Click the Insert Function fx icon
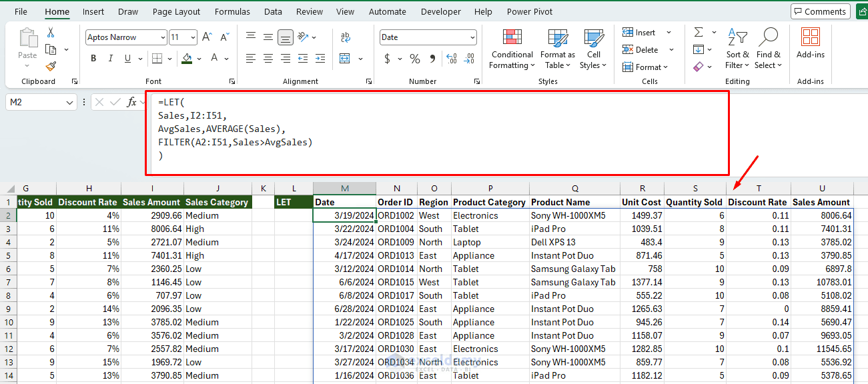This screenshot has width=868, height=384. pos(133,102)
